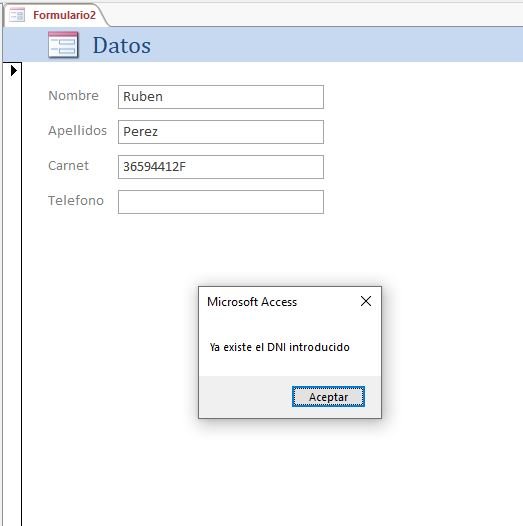Click the Carnet field with 36594412F
Screen dimensions: 523x526
pyautogui.click(x=221, y=167)
